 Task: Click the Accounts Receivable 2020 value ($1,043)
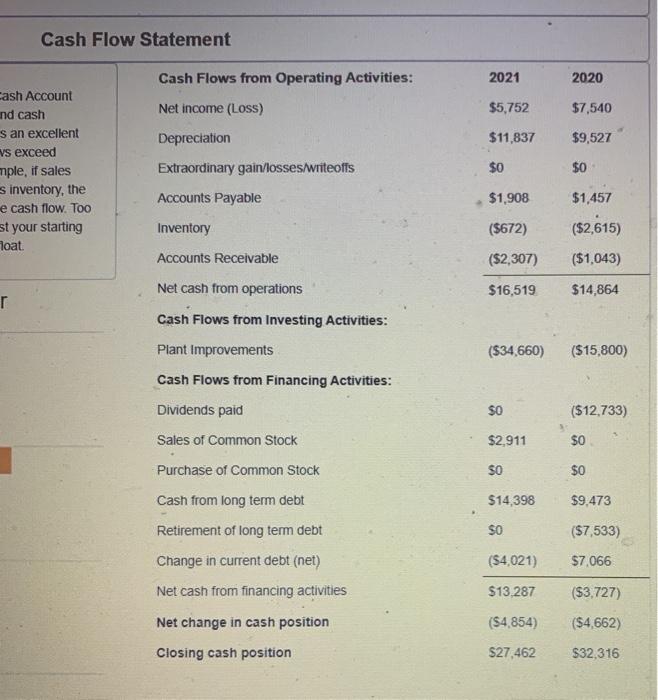(594, 258)
